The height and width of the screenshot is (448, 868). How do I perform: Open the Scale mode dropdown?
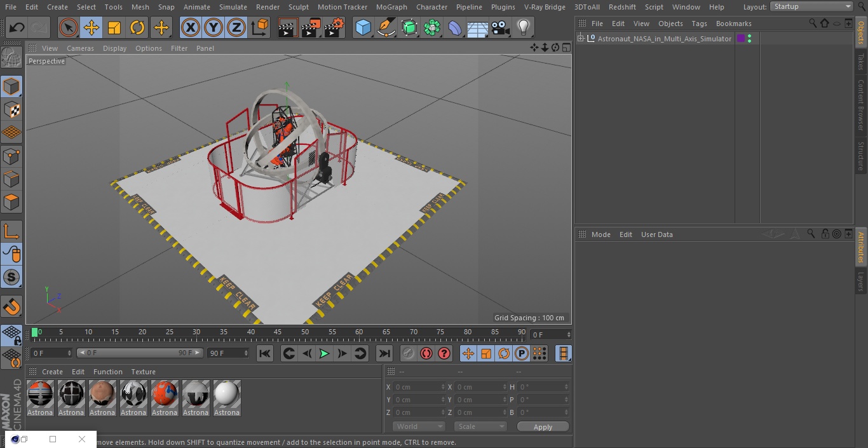tap(480, 426)
